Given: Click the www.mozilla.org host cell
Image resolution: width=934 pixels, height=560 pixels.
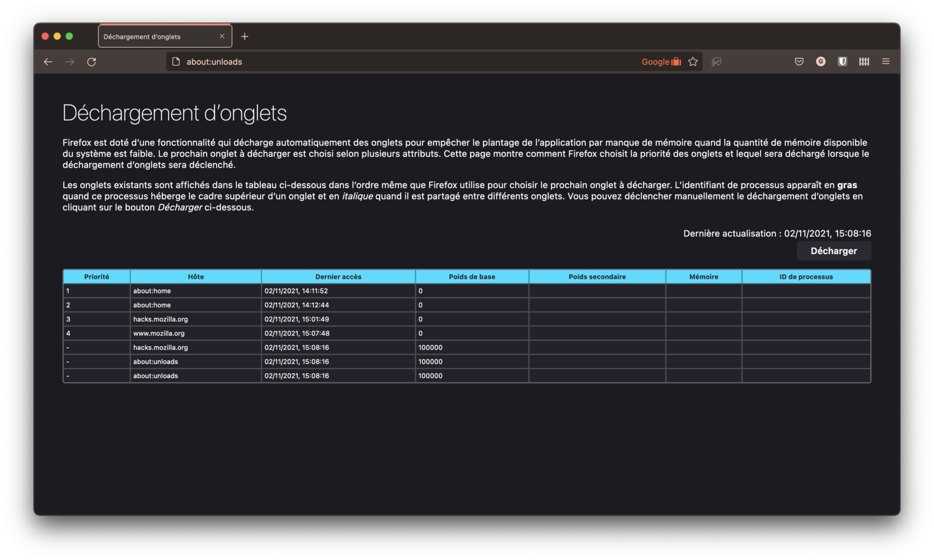Looking at the screenshot, I should coord(159,333).
